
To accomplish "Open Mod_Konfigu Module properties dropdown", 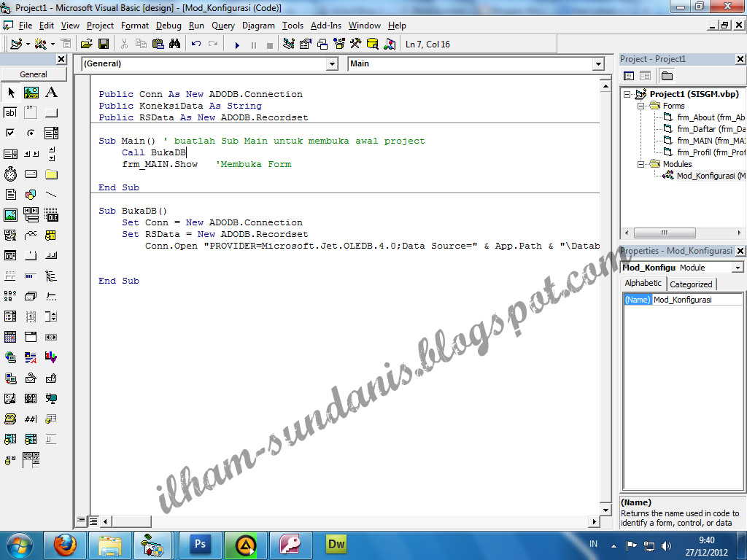I will 738,268.
